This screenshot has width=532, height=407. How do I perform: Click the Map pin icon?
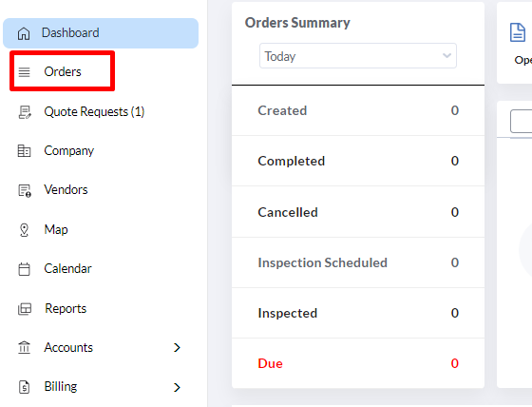tap(24, 230)
